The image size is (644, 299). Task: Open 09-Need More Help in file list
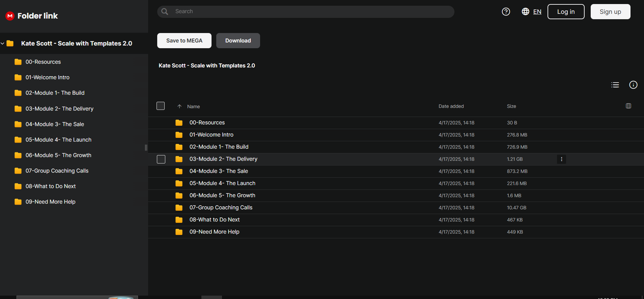(x=214, y=232)
